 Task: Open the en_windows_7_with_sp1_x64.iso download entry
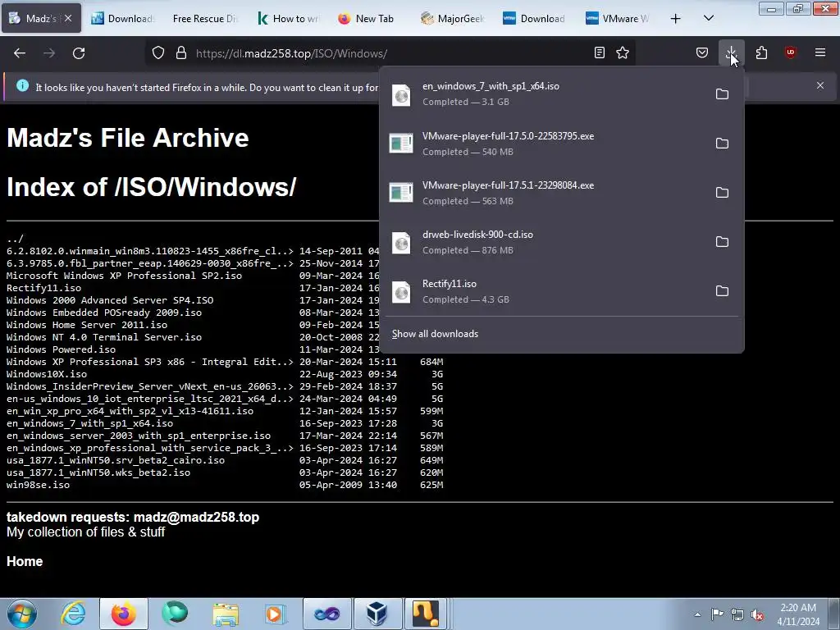544,94
